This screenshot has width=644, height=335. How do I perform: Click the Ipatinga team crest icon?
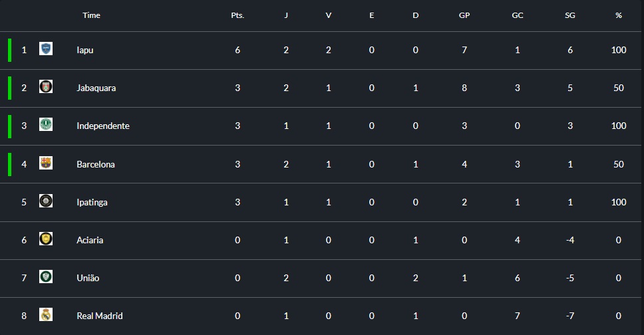click(46, 201)
